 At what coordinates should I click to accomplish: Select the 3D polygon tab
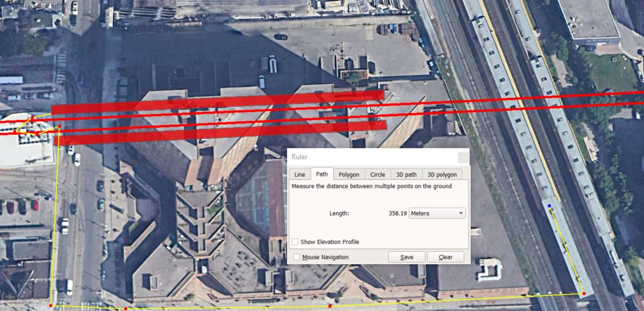coord(442,174)
